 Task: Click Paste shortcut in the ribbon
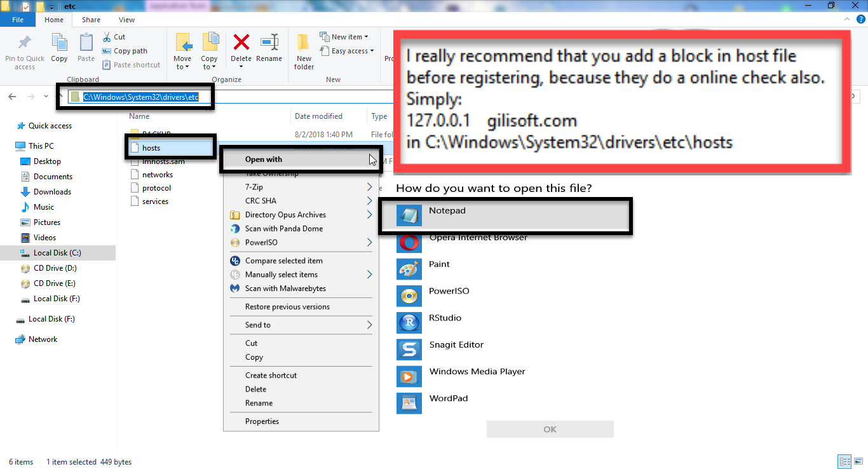click(x=131, y=65)
